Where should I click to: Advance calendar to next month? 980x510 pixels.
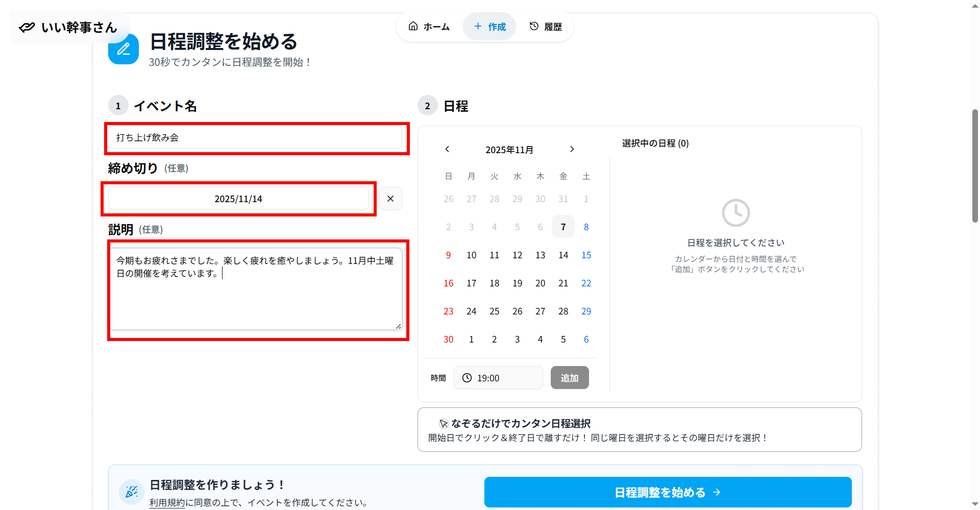coord(572,149)
